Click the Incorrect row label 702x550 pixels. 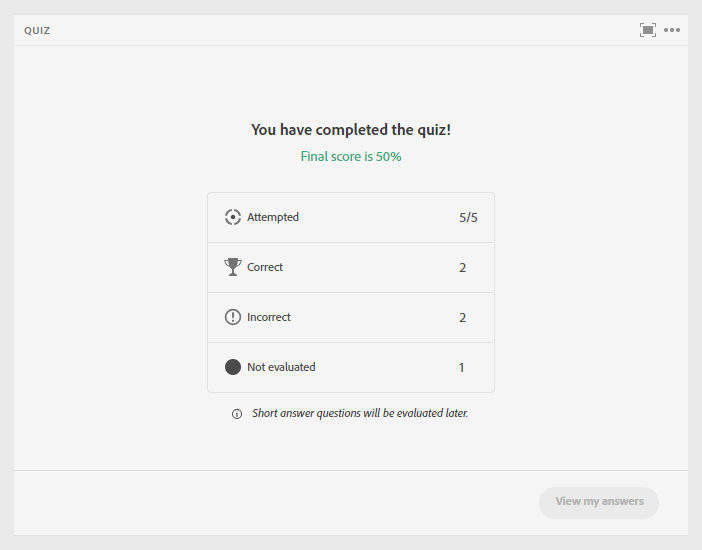[x=269, y=317]
